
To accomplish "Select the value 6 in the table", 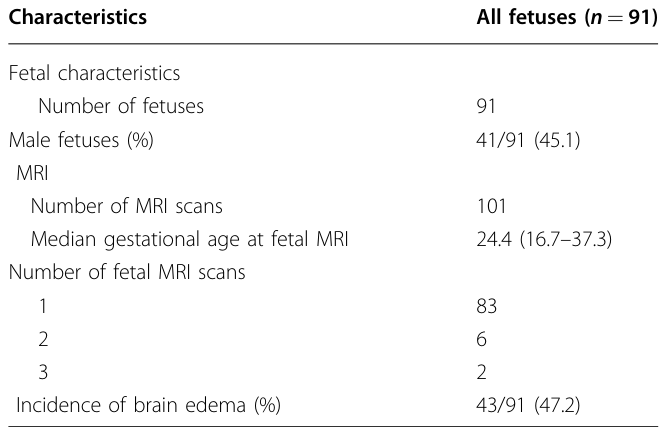I will click(x=482, y=339).
